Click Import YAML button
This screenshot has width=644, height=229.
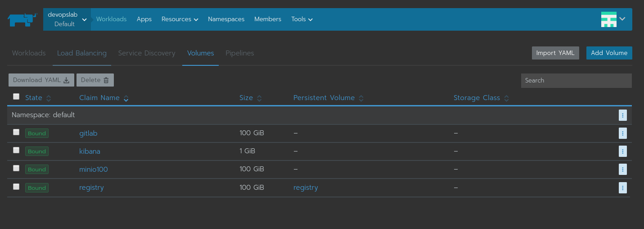[x=555, y=53]
